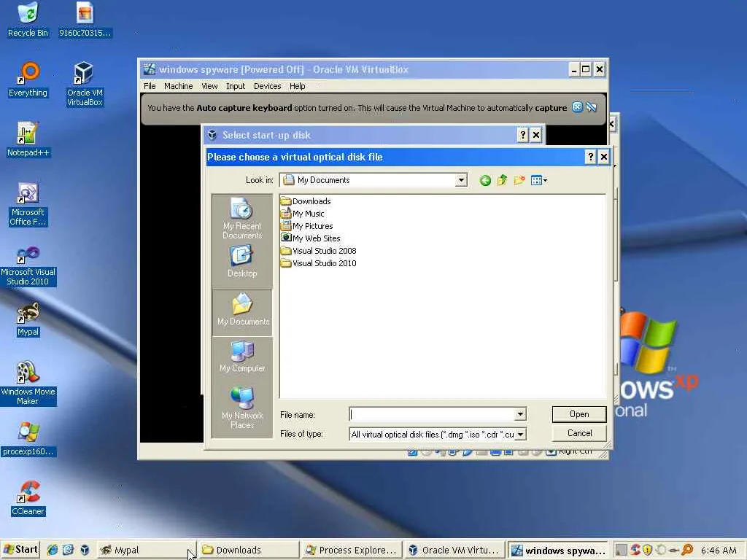Image resolution: width=747 pixels, height=560 pixels.
Task: Launch Everything search from desktop
Action: [28, 79]
